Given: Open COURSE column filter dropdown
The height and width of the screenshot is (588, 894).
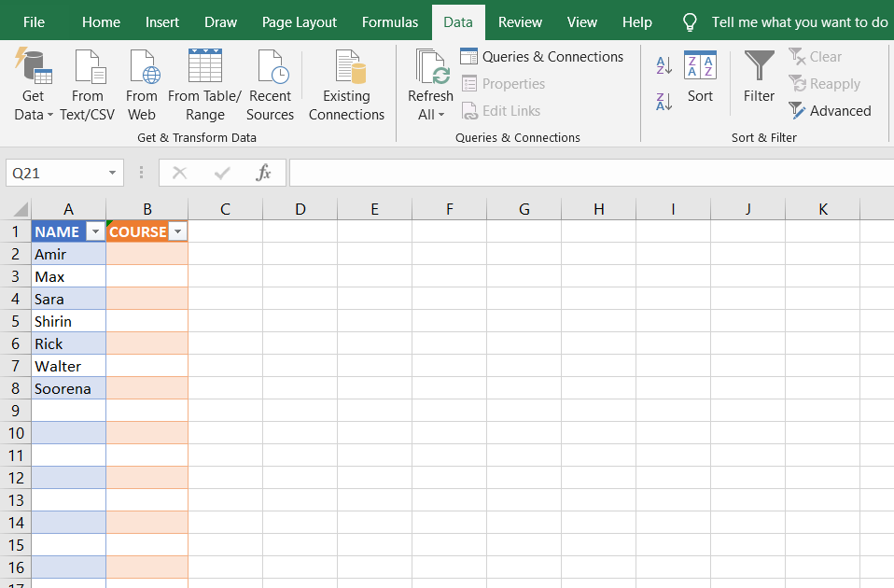Looking at the screenshot, I should (178, 231).
